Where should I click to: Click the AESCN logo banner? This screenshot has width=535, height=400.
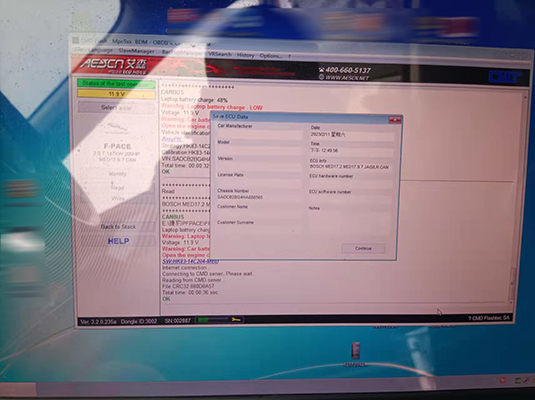tap(114, 66)
